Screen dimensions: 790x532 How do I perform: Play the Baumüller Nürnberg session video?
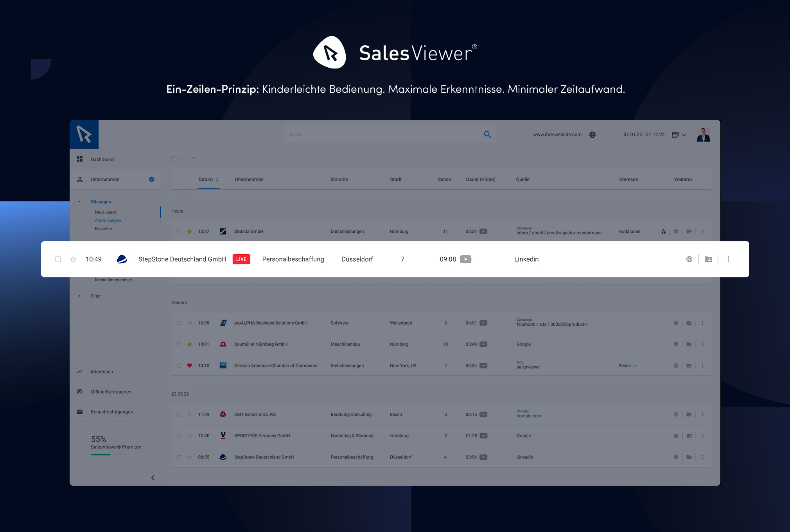point(484,344)
